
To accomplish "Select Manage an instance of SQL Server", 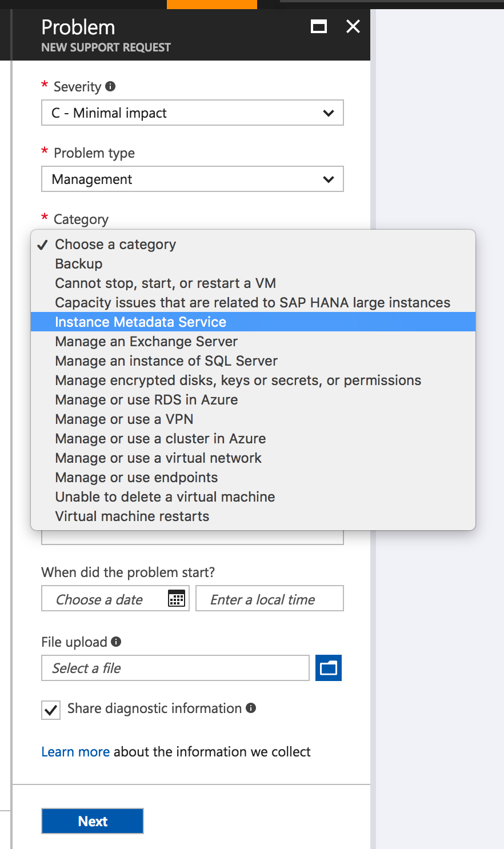I will coord(166,361).
